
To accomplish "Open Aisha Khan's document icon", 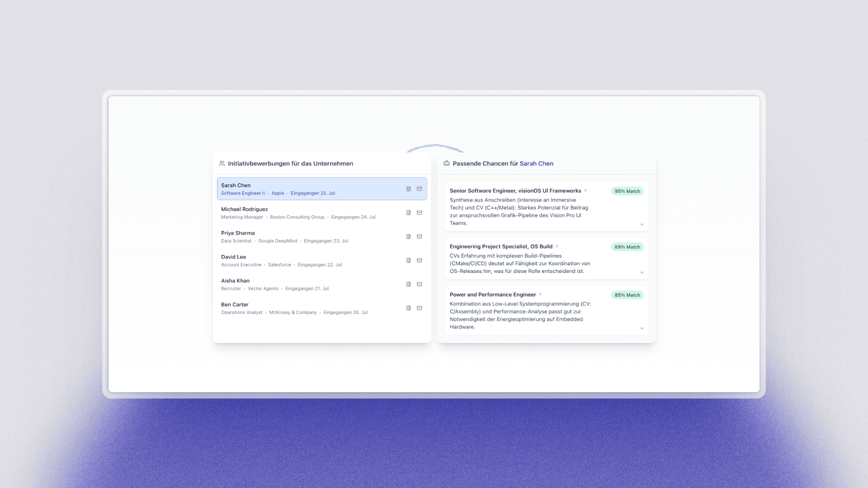I will 408,284.
